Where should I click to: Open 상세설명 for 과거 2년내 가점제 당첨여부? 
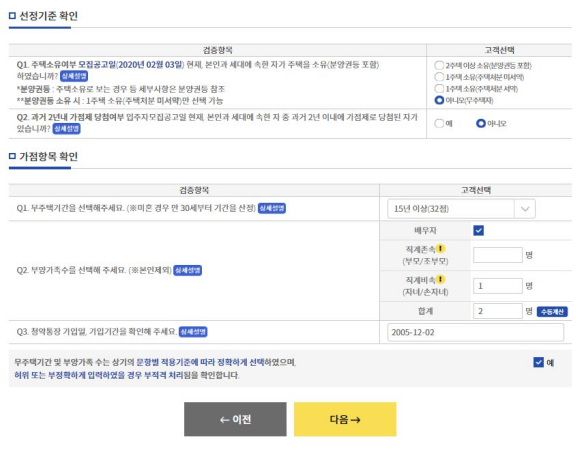pos(66,129)
